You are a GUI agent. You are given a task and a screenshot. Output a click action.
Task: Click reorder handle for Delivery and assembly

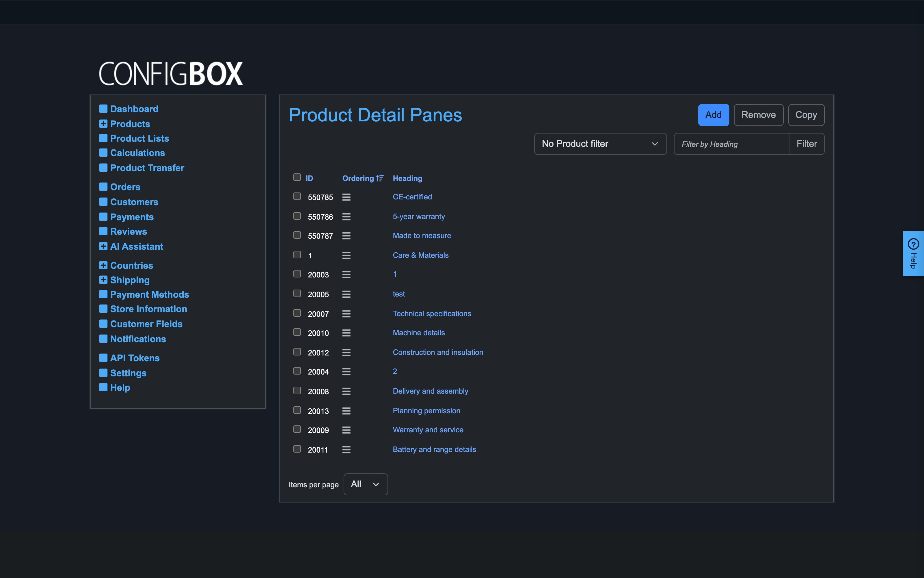(346, 391)
